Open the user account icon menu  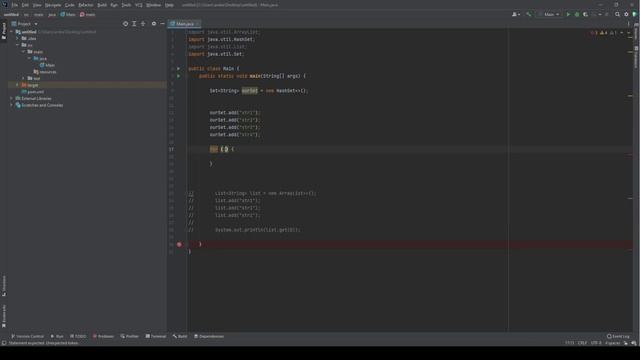tap(516, 14)
